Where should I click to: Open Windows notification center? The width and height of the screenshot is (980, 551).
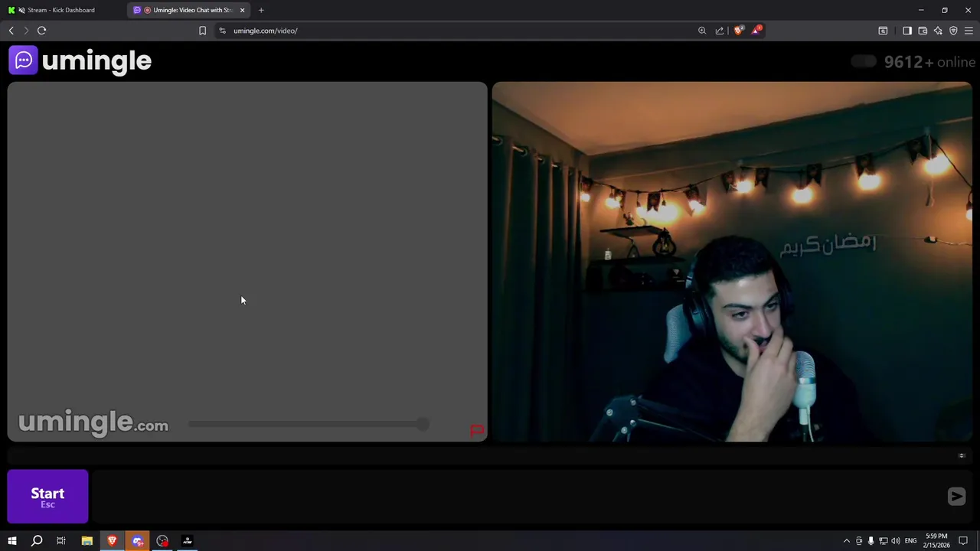(x=963, y=541)
